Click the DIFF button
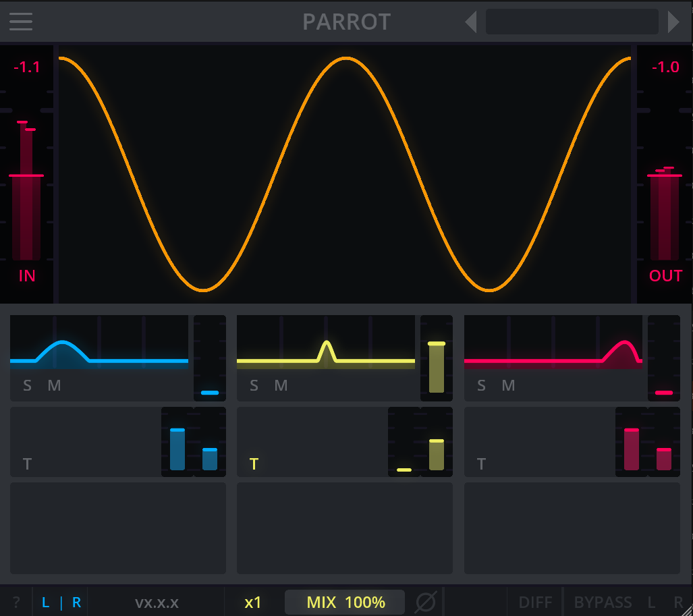 [x=535, y=603]
